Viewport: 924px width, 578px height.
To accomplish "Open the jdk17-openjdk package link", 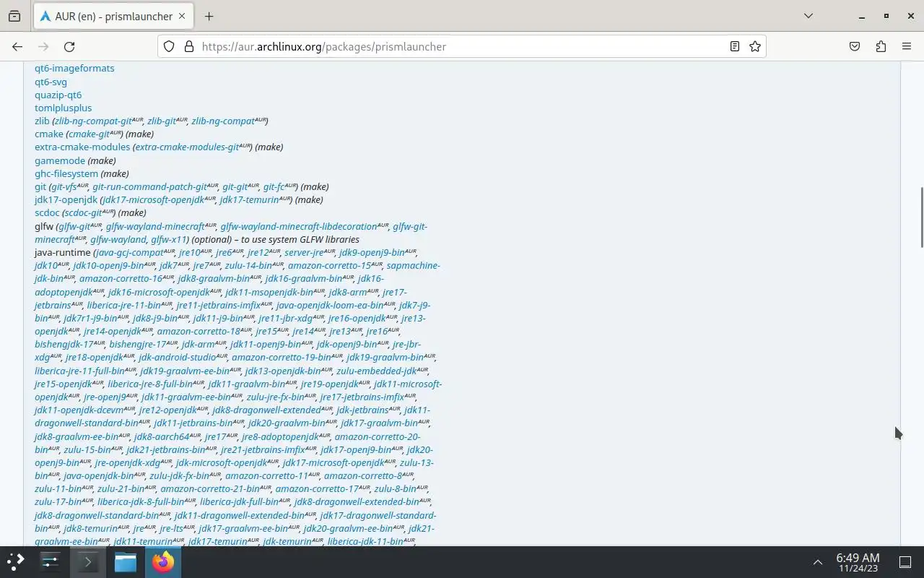I will point(66,199).
